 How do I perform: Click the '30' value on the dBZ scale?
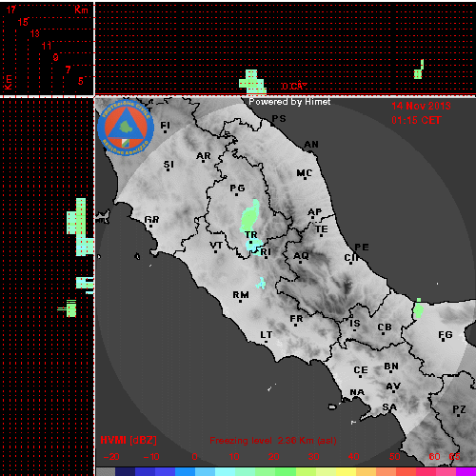pos(313,457)
